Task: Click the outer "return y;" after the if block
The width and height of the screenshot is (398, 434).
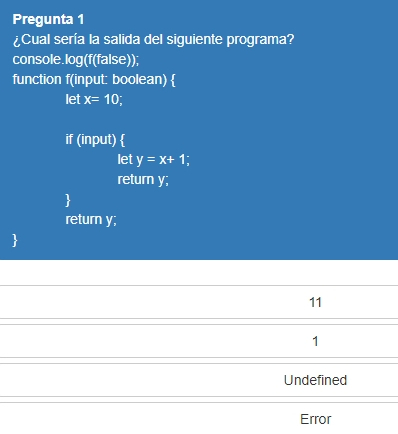Action: (x=91, y=219)
